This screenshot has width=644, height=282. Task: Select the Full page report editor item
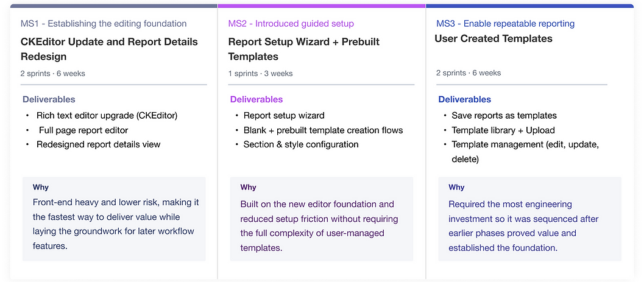[x=83, y=130]
